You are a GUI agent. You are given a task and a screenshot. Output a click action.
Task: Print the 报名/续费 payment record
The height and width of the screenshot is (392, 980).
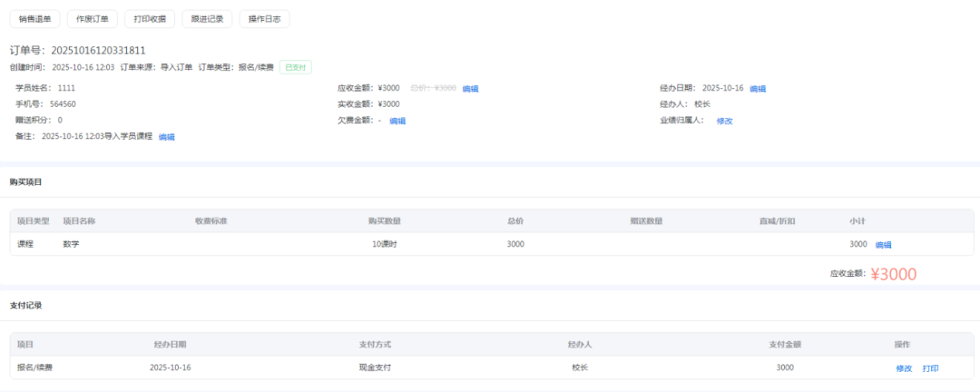coord(930,368)
